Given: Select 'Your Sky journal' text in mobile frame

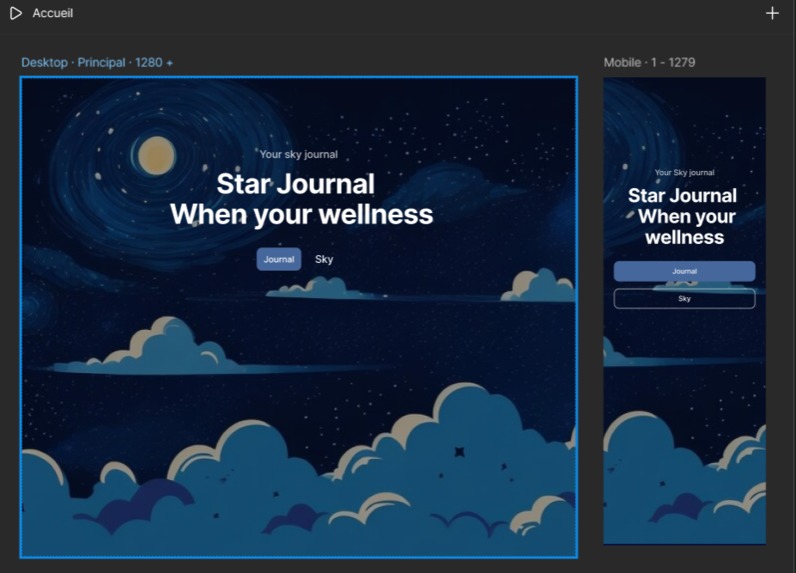Looking at the screenshot, I should [684, 173].
